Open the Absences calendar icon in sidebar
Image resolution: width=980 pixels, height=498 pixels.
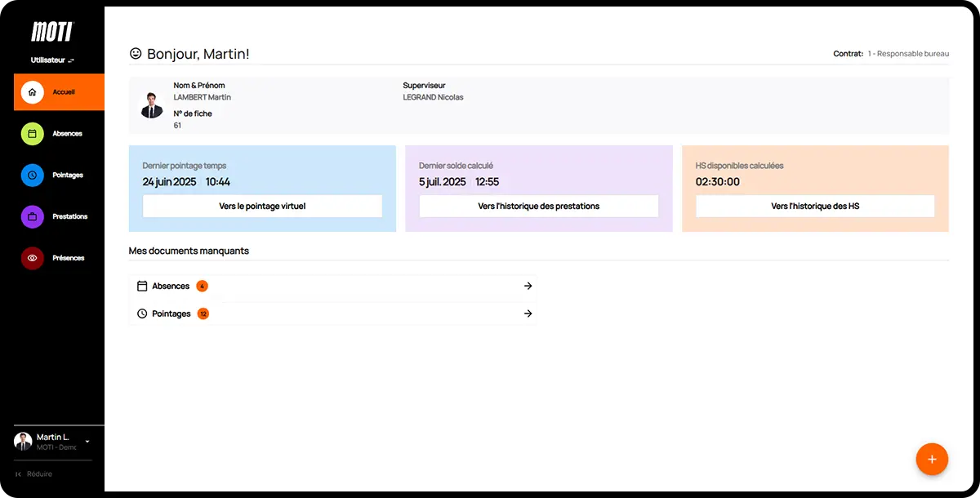tap(32, 134)
